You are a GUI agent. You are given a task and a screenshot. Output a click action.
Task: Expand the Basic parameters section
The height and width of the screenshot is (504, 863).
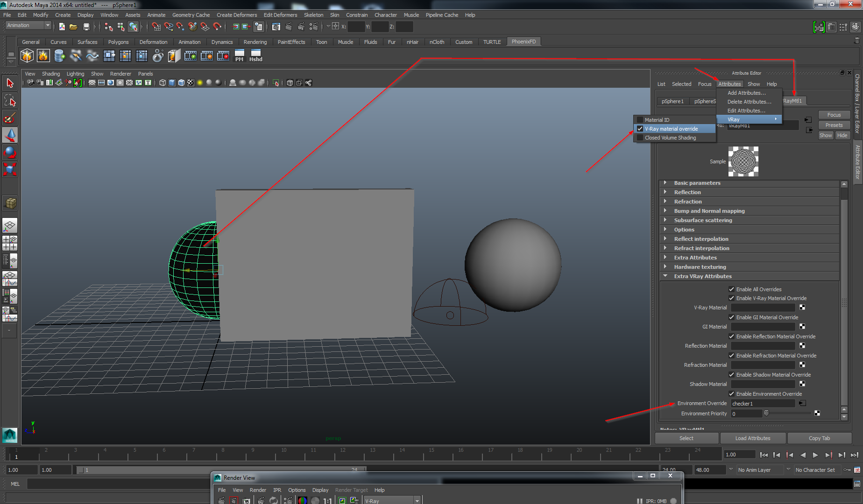tap(750, 183)
